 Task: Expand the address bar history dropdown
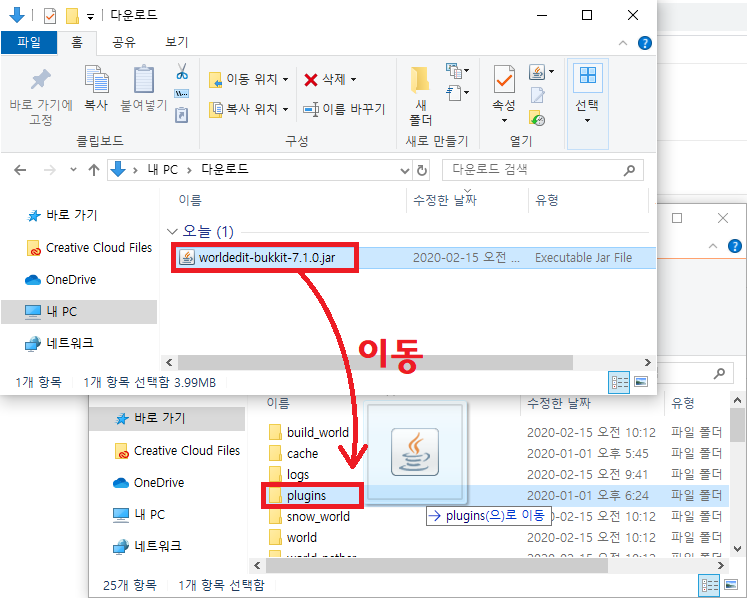pyautogui.click(x=404, y=171)
